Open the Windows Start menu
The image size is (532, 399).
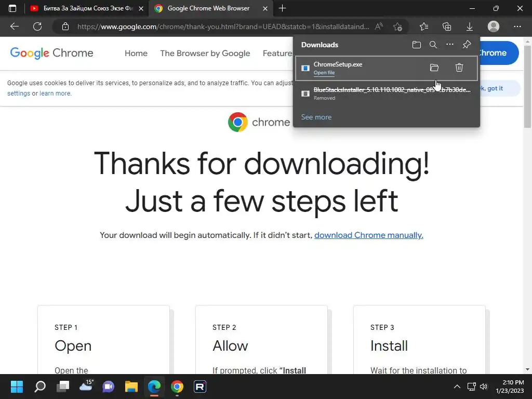pyautogui.click(x=17, y=387)
